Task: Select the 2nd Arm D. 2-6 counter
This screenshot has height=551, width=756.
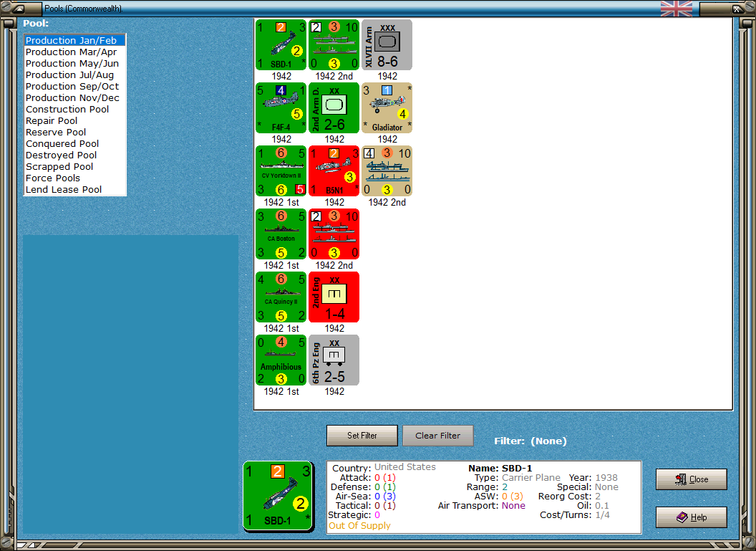Action: (x=334, y=108)
